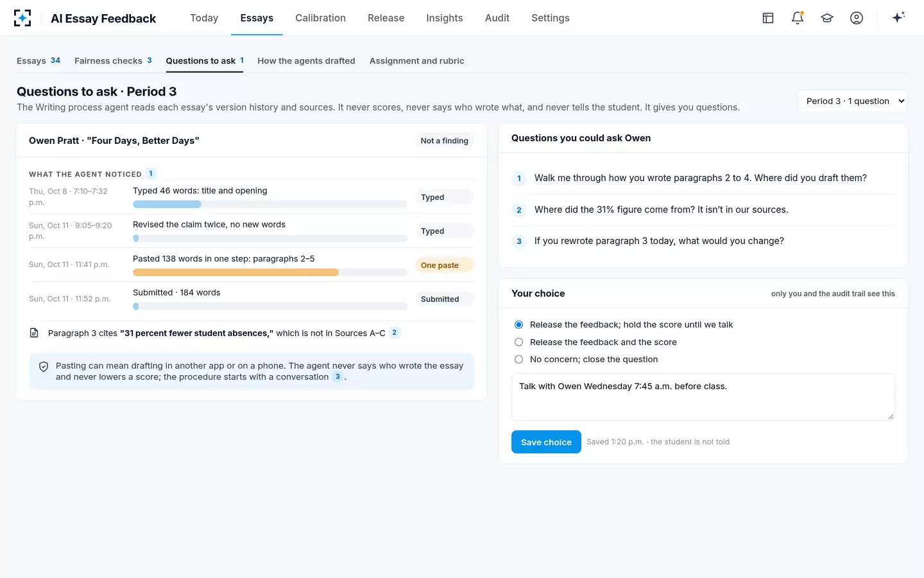Click number badge for the 31% figure question
This screenshot has width=924, height=578.
[x=519, y=210]
